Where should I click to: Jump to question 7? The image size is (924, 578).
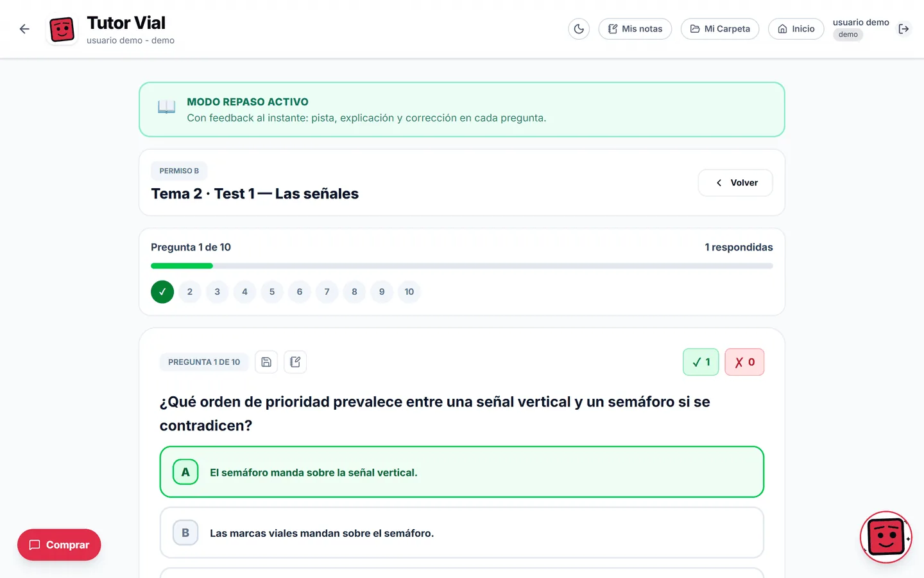327,292
